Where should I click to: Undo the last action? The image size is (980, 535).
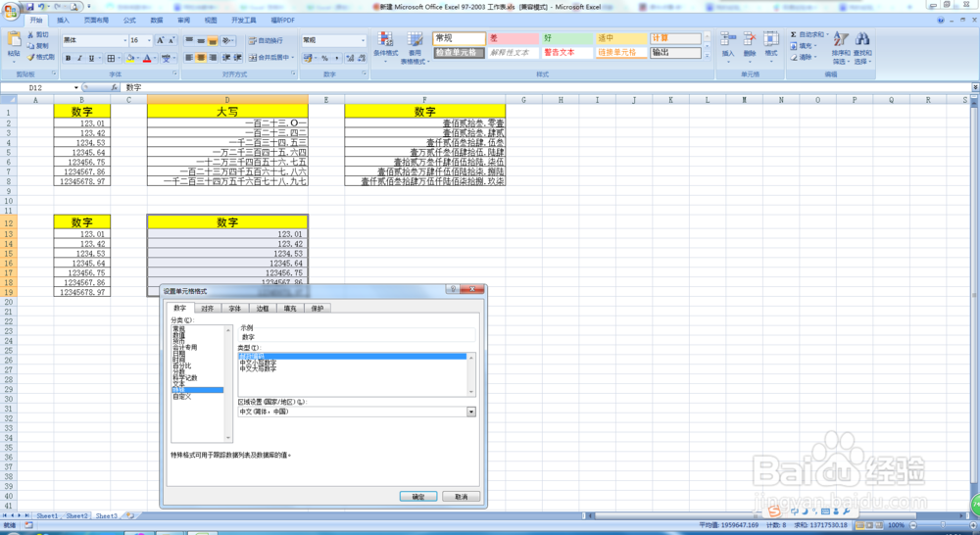[x=41, y=7]
